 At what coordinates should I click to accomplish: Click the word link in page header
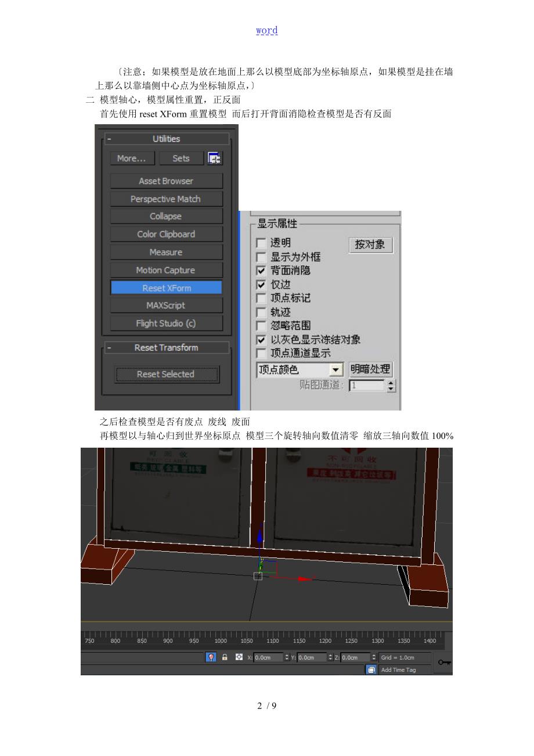point(267,30)
